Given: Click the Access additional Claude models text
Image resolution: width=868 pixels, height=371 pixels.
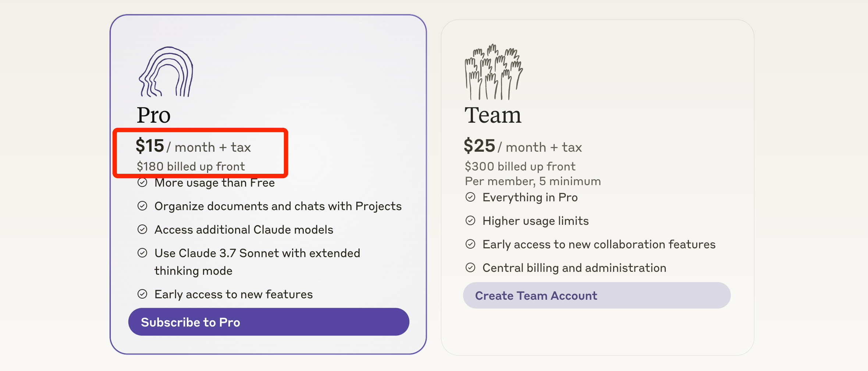Looking at the screenshot, I should 244,230.
